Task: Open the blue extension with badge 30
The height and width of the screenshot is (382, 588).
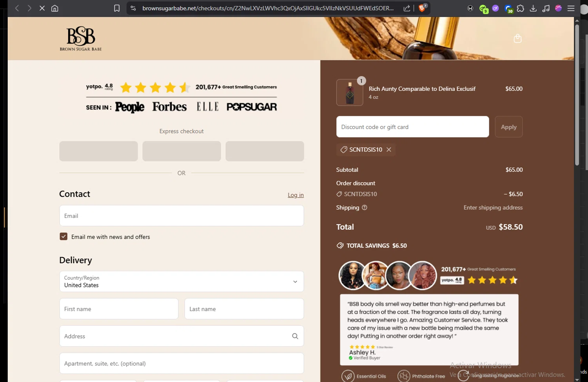Action: click(x=509, y=9)
